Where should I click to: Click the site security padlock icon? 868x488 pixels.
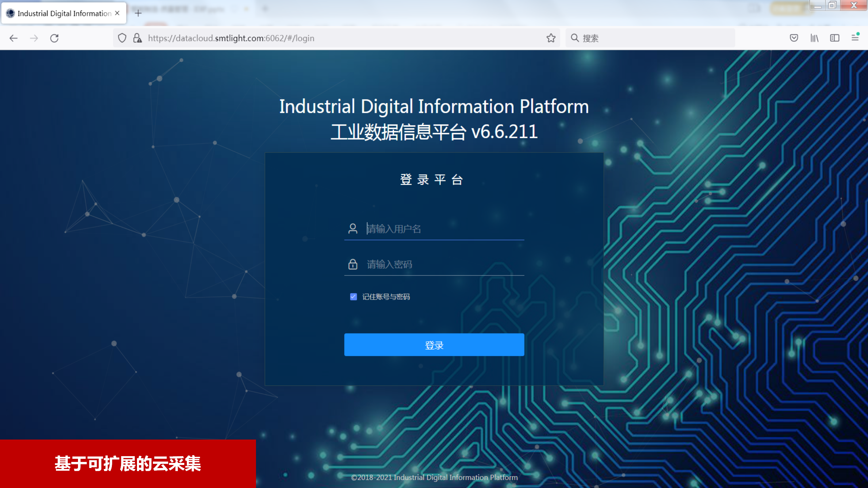(137, 38)
